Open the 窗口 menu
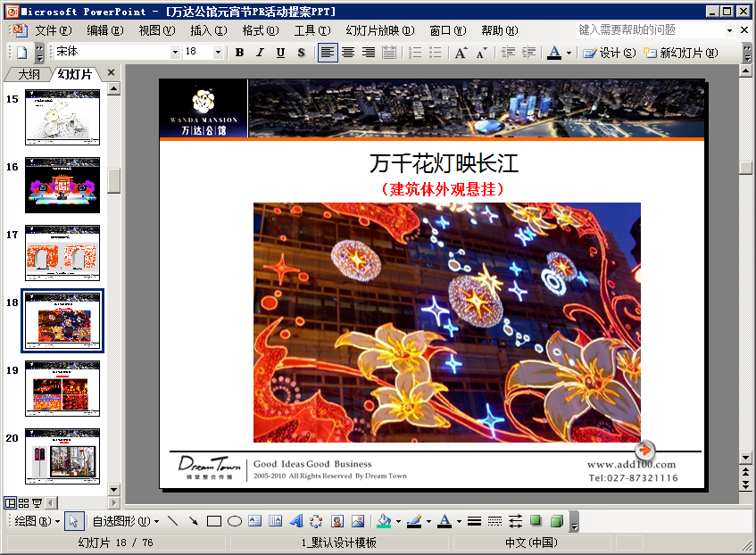 pyautogui.click(x=448, y=30)
